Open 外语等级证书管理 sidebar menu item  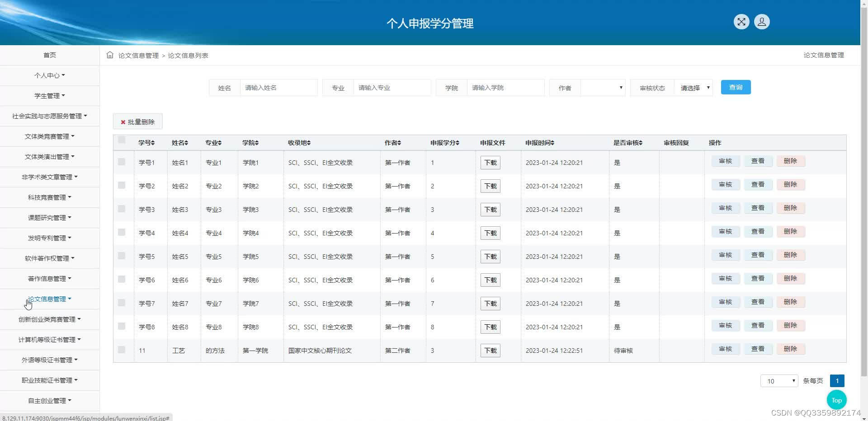pyautogui.click(x=50, y=360)
